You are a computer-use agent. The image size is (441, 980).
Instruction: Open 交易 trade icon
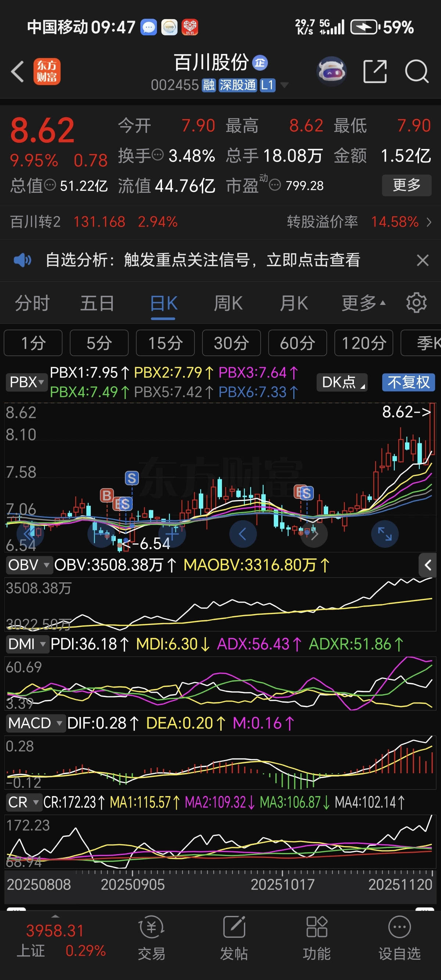152,938
